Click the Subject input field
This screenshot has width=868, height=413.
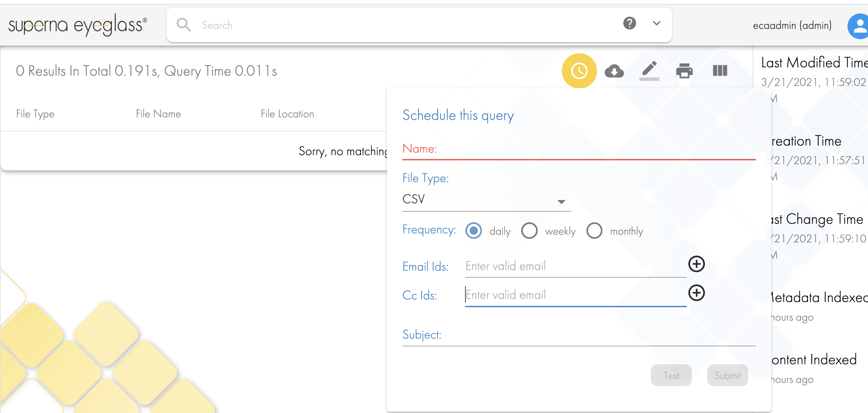tap(578, 335)
